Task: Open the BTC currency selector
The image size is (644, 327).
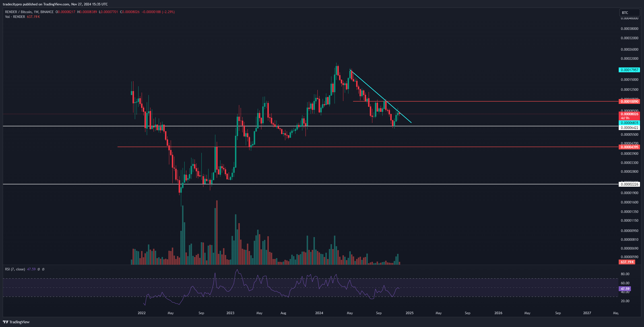Action: pyautogui.click(x=629, y=13)
